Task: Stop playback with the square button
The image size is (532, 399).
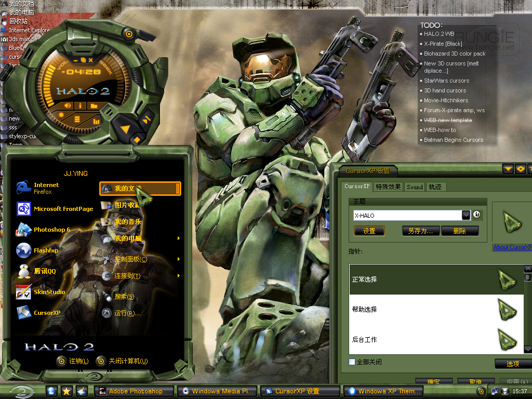Action: click(137, 140)
